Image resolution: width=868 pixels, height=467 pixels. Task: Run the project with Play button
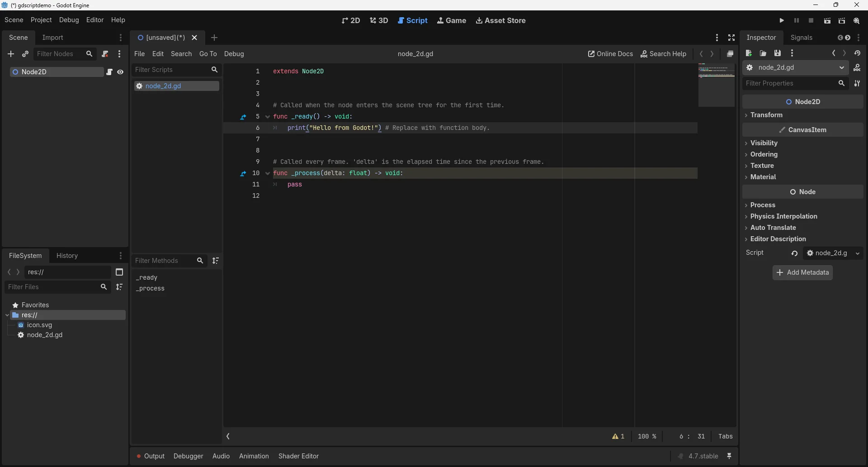pos(782,21)
